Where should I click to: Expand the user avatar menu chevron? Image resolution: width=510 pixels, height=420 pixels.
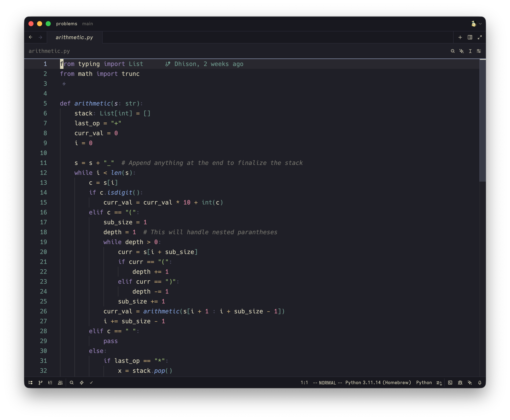pyautogui.click(x=480, y=24)
